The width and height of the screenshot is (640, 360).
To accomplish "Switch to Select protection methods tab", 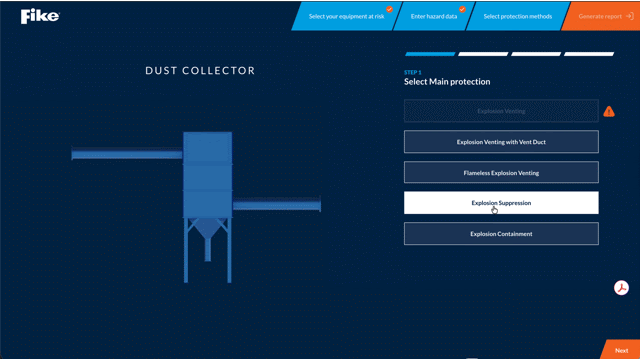I will click(518, 16).
